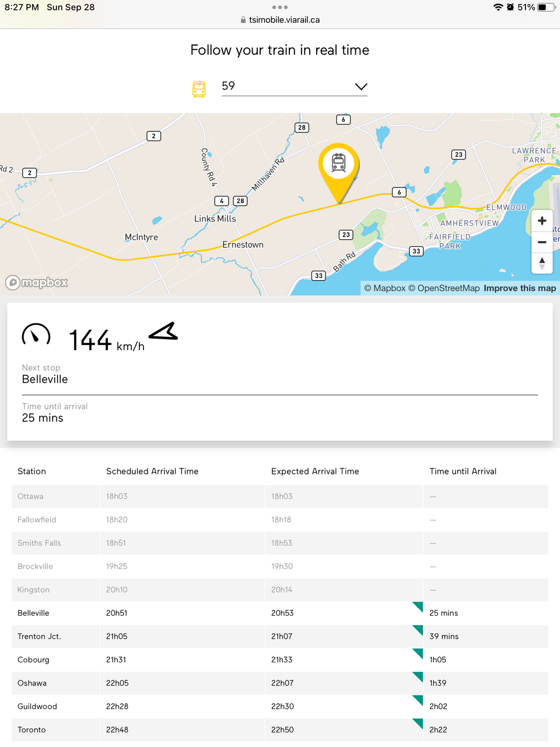Zoom out the map with minus button
This screenshot has width=560, height=747.
(542, 242)
